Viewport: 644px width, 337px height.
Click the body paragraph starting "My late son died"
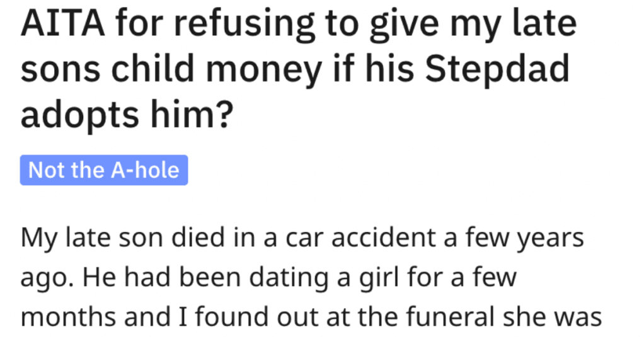pyautogui.click(x=311, y=277)
